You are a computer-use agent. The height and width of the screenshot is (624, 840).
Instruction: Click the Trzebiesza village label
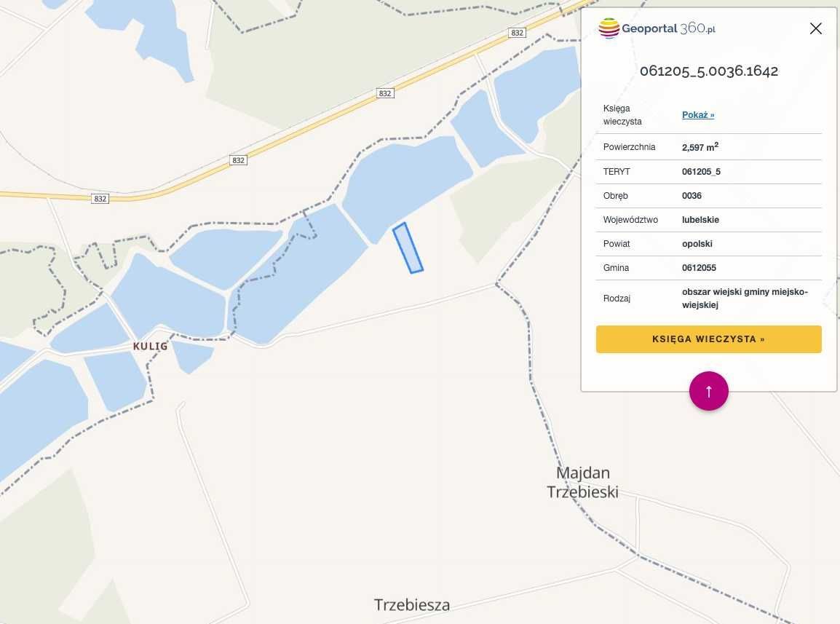click(412, 605)
